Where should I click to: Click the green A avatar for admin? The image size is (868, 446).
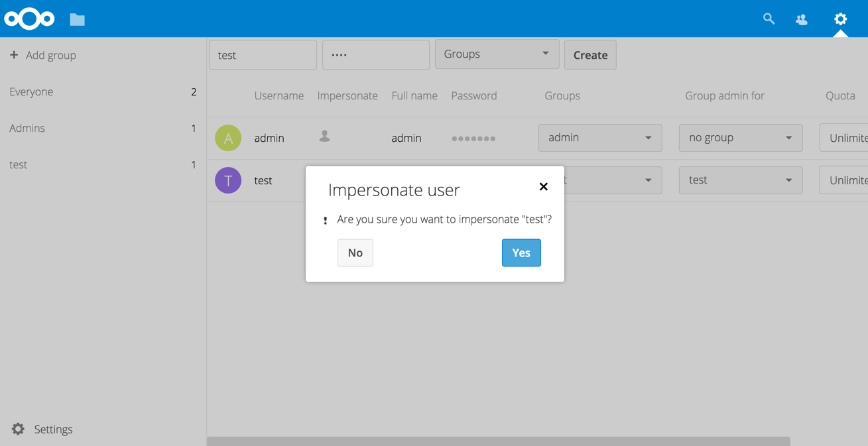(228, 138)
